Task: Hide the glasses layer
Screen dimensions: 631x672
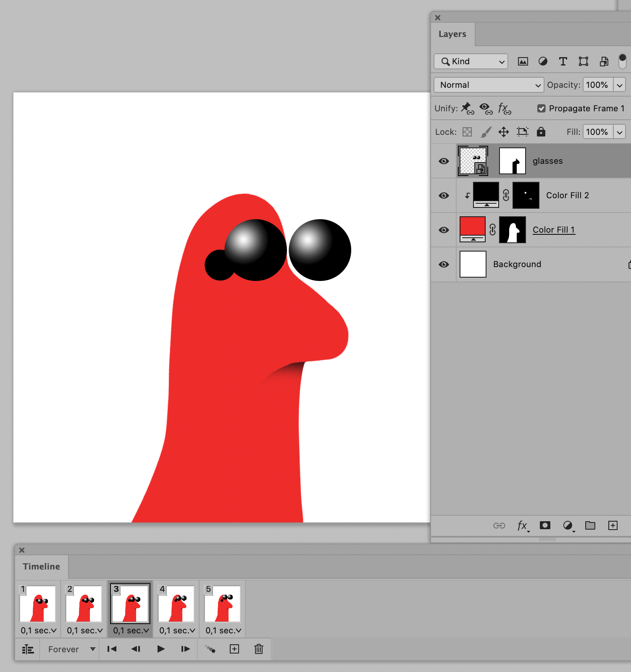Action: (444, 161)
